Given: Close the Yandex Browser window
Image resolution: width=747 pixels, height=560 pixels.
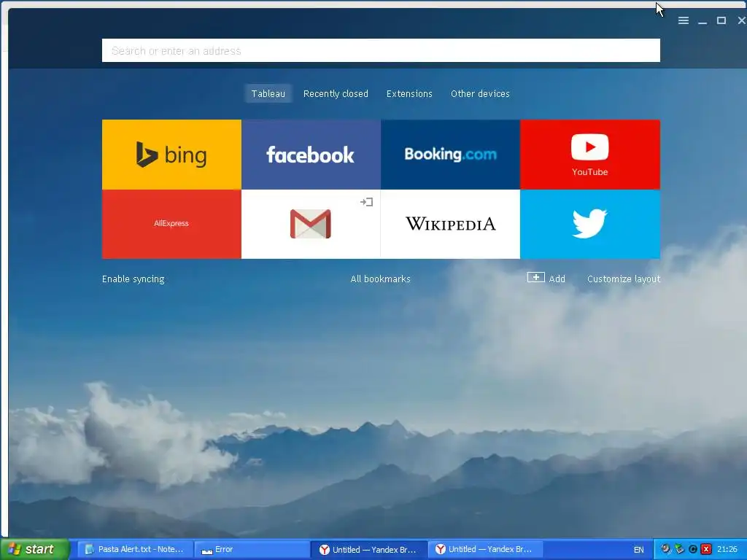Looking at the screenshot, I should pos(741,20).
